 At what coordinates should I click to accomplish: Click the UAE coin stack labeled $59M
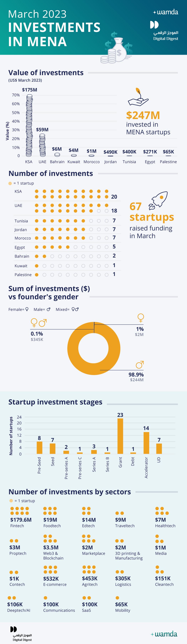pos(42,145)
